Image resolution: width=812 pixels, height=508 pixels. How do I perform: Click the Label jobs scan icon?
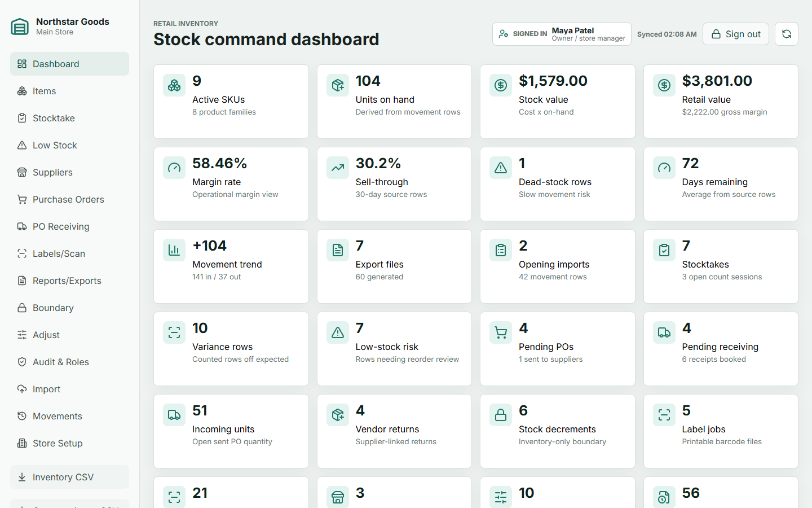pos(664,415)
